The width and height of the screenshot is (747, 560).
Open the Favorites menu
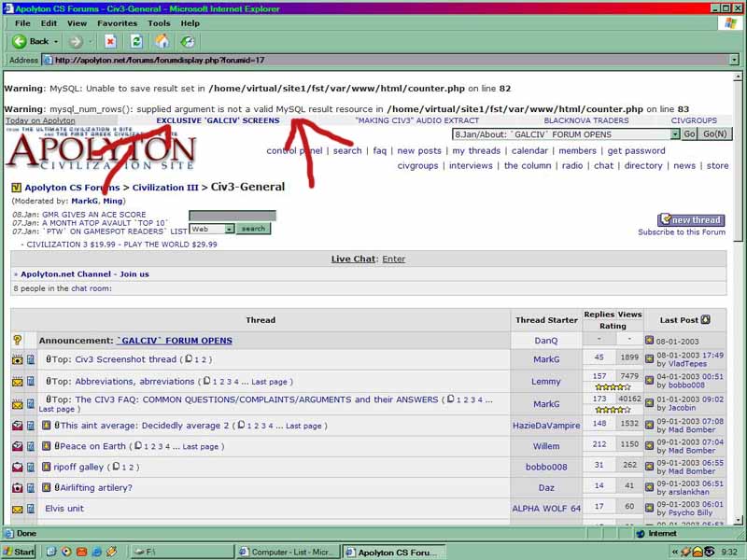(x=117, y=22)
